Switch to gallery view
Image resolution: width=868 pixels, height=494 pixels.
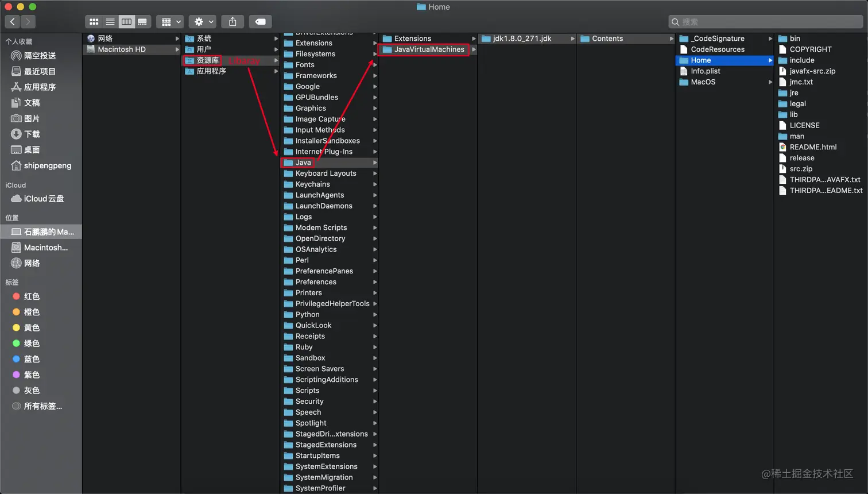(x=142, y=22)
